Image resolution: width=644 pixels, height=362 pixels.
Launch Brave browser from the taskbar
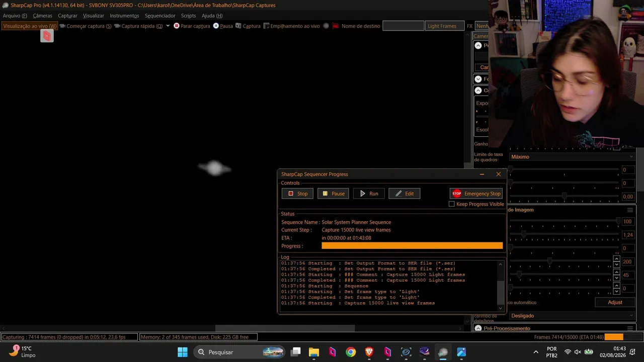[369, 352]
